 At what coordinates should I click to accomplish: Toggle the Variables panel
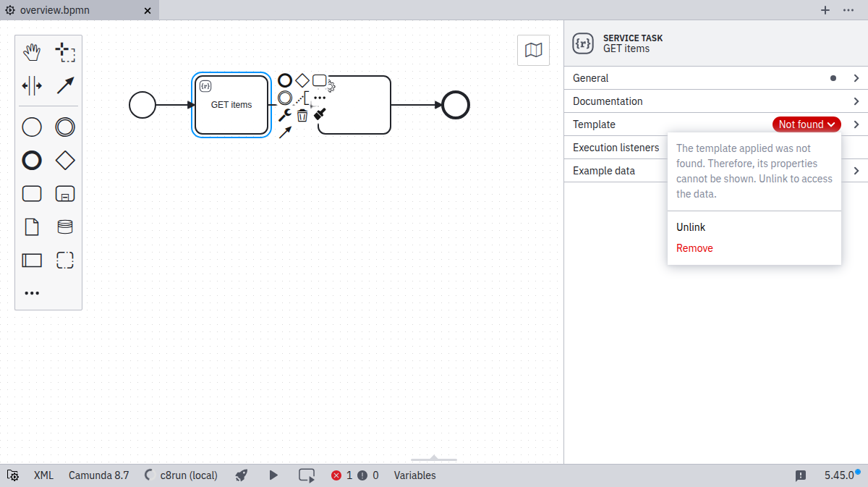click(x=414, y=475)
